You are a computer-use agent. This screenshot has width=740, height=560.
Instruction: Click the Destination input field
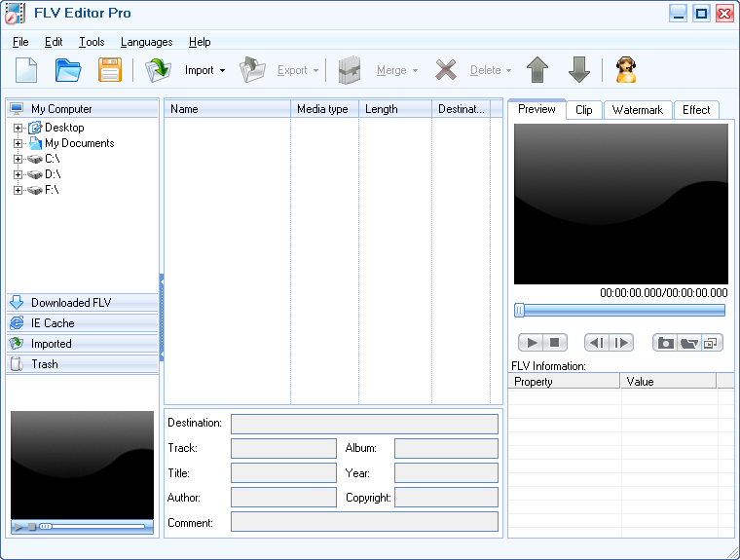364,424
